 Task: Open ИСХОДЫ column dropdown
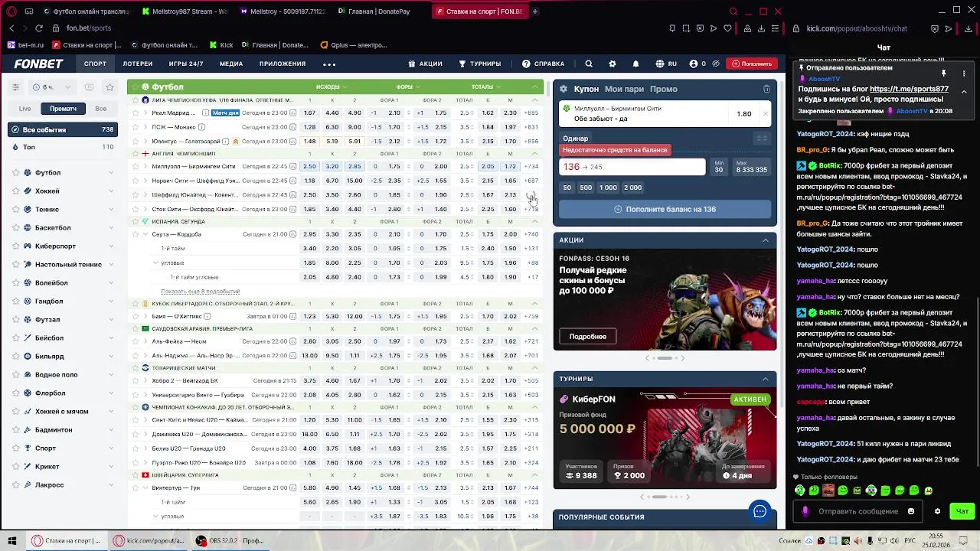pyautogui.click(x=332, y=86)
